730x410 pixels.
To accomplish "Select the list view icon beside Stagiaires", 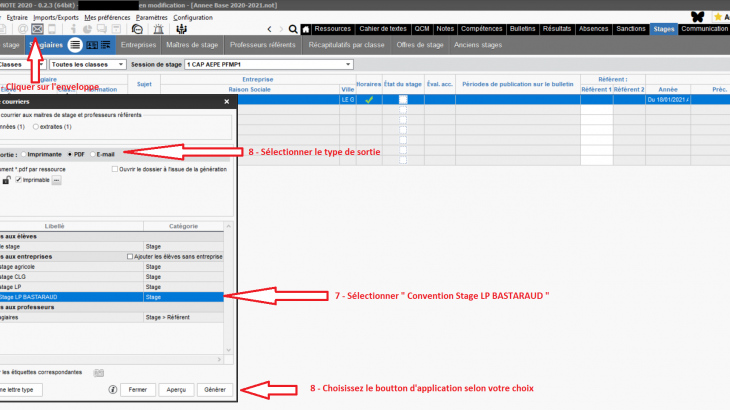I will click(x=76, y=45).
